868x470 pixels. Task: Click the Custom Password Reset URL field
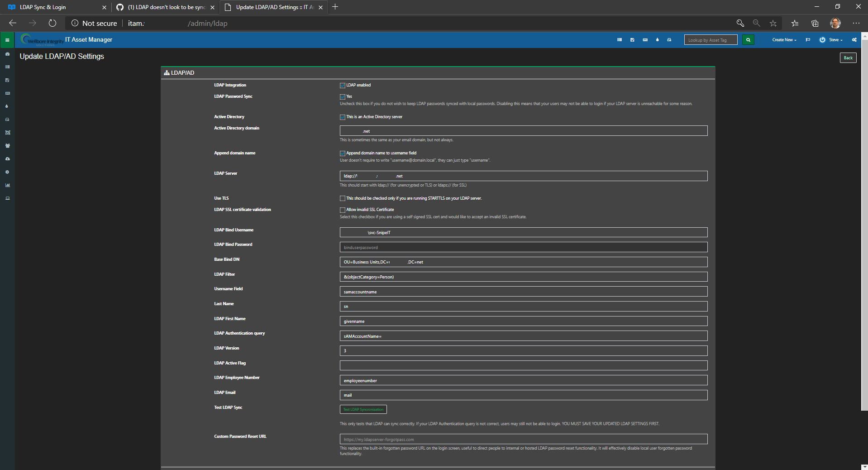click(x=524, y=439)
